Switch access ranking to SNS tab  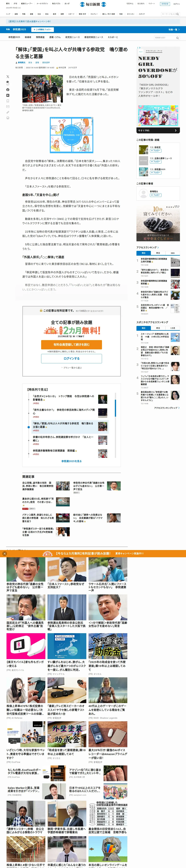[173, 253]
